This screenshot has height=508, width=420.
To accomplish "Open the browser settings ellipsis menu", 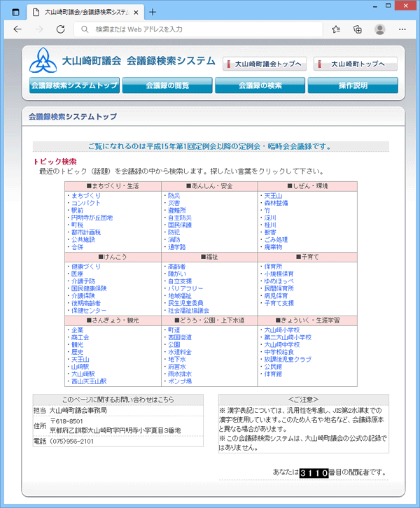I will [x=402, y=29].
